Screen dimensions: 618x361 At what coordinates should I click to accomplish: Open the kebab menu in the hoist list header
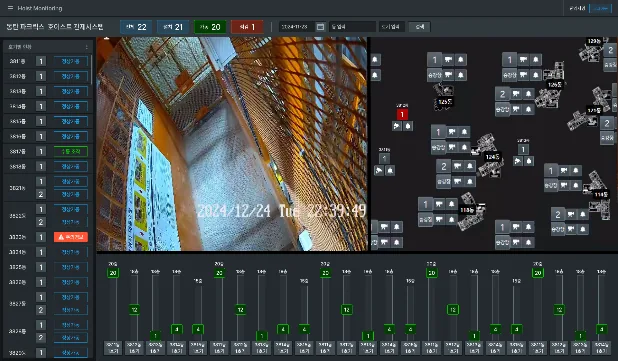tap(87, 47)
